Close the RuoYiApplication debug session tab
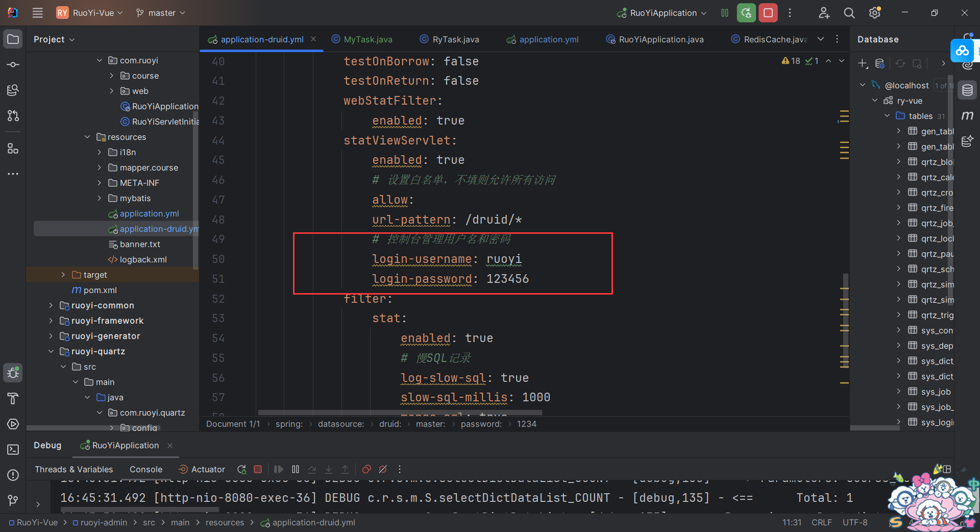Image resolution: width=980 pixels, height=532 pixels. pos(170,446)
